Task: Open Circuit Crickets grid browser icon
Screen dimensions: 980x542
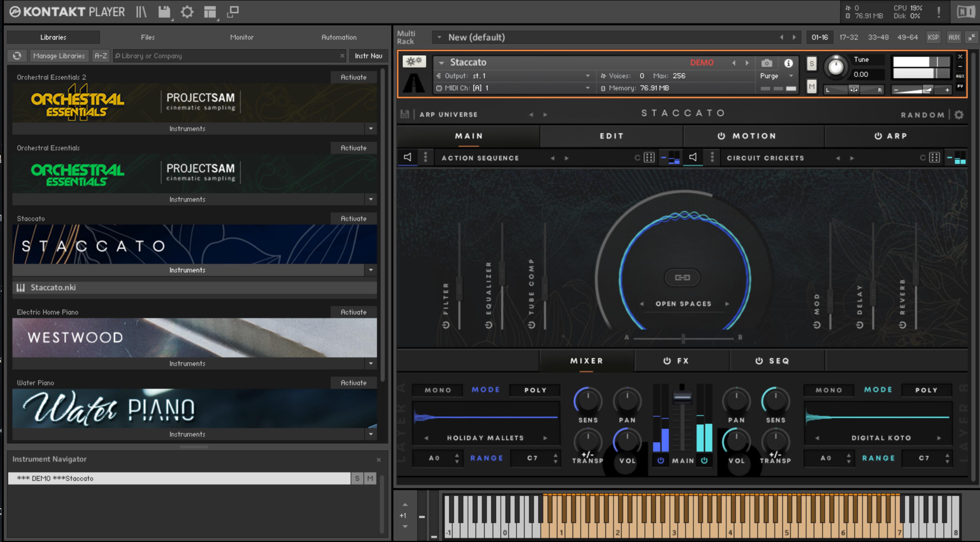Action: pyautogui.click(x=935, y=157)
